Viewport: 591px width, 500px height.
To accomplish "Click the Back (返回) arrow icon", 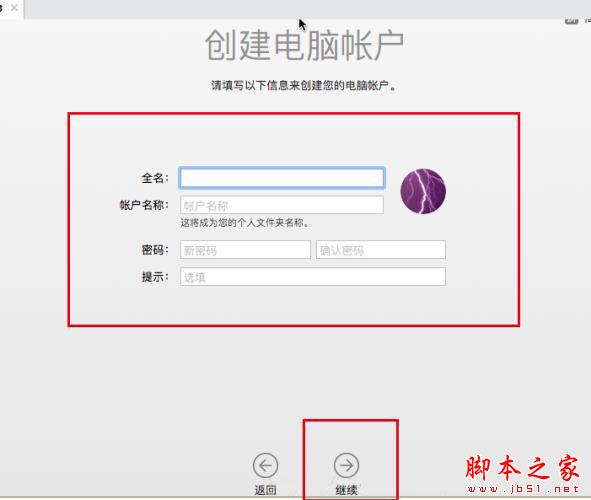I will (265, 465).
